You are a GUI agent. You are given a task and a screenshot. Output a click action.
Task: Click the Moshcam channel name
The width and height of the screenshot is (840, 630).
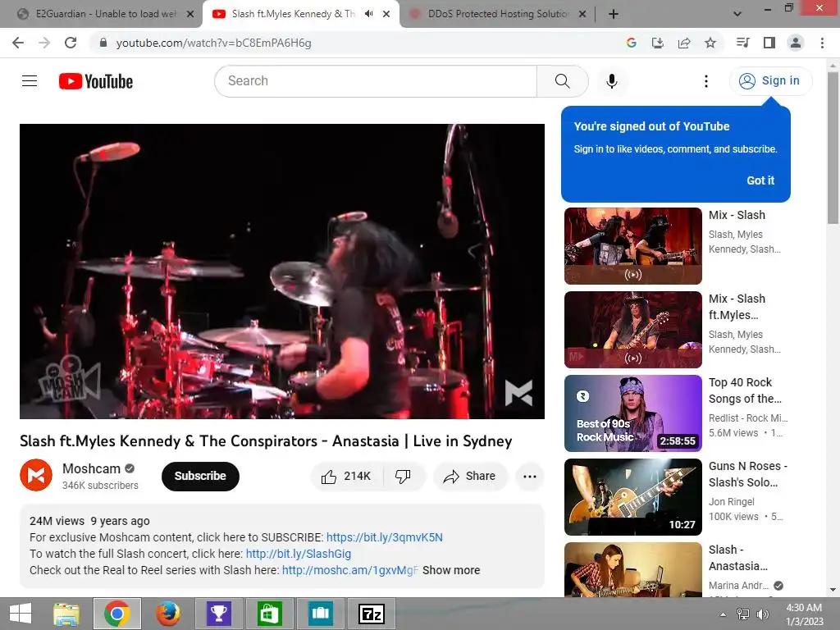point(92,468)
